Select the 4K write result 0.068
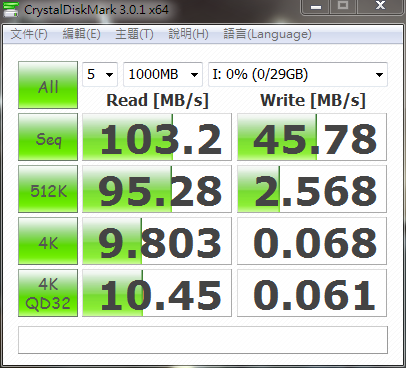Screen dimensions: 406x368 [312, 241]
